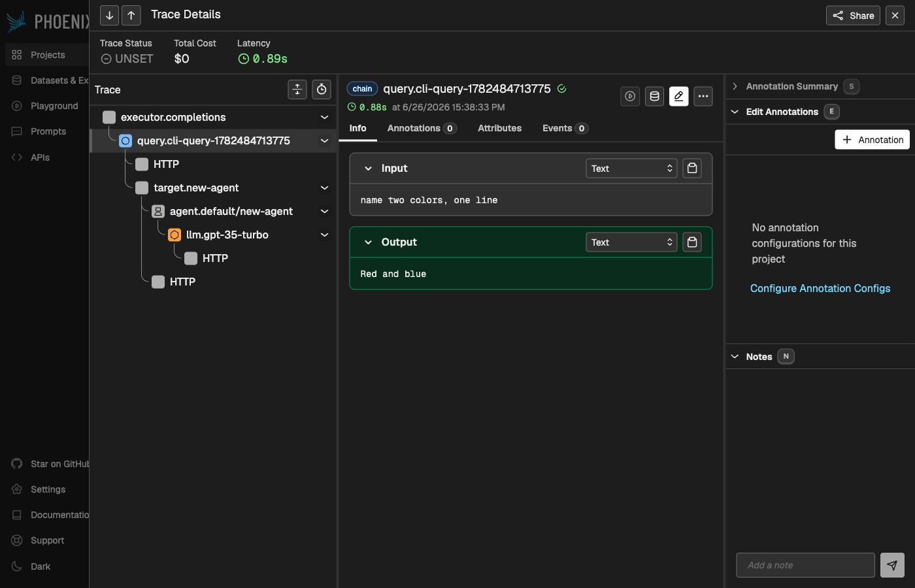
Task: Open Datasets & Experiments in sidebar
Action: [x=47, y=80]
